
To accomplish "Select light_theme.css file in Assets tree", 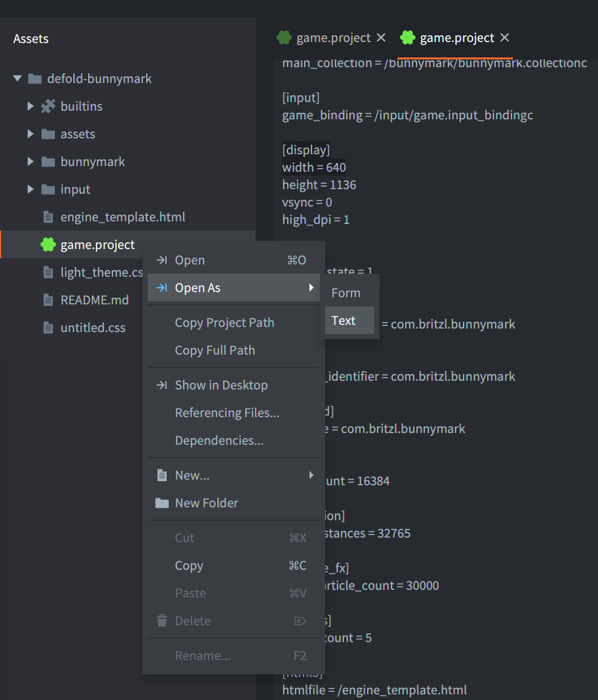I will point(101,273).
